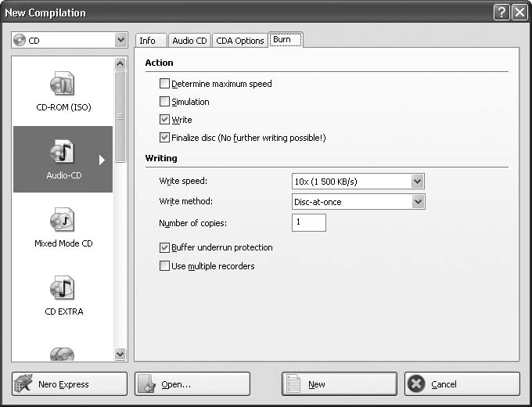532x407 pixels.
Task: Click the Open folder button
Action: click(192, 384)
